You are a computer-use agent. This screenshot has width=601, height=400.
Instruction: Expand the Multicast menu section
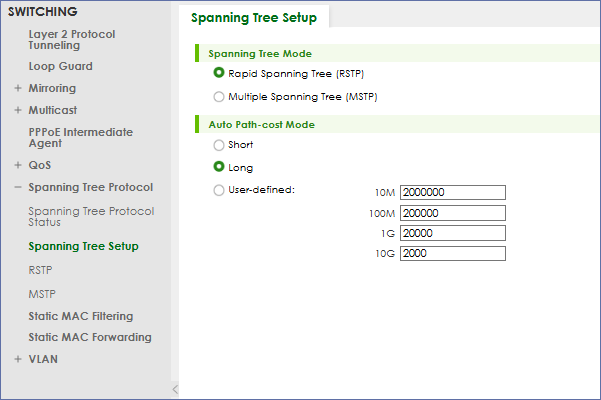[18, 110]
